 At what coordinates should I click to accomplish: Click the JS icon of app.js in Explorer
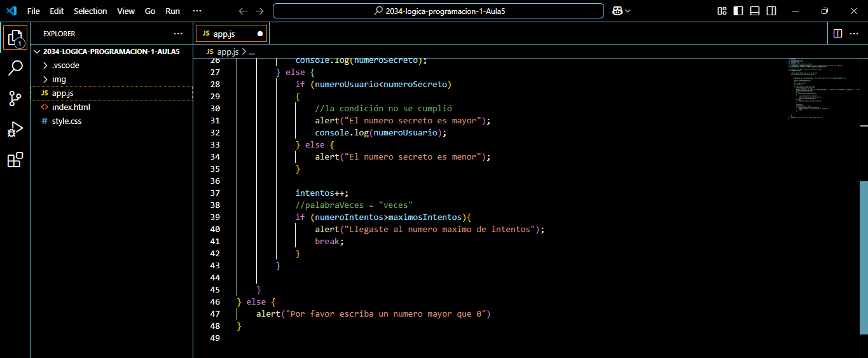(x=45, y=93)
